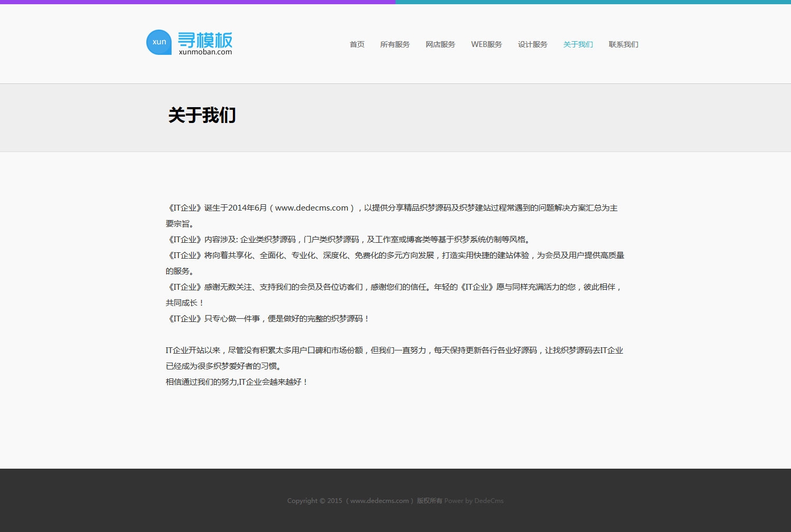Screen dimensions: 791x532
Task: Go to the 首页 home page
Action: click(x=357, y=44)
